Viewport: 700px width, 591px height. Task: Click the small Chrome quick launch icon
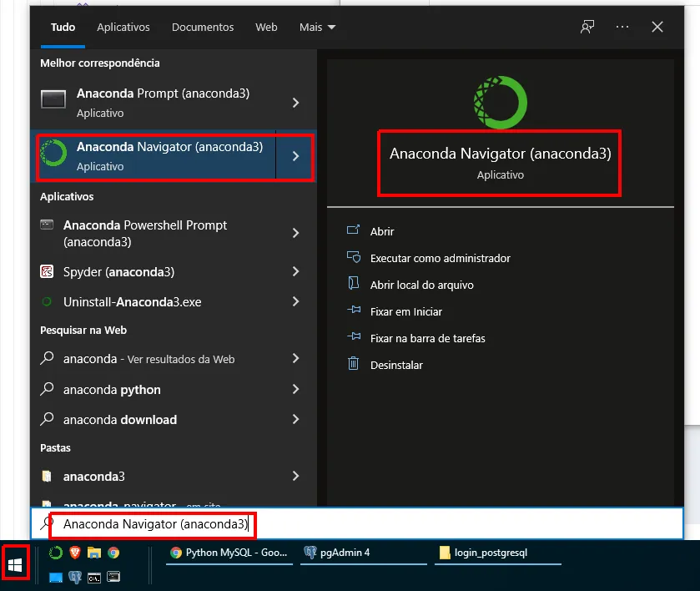point(113,553)
